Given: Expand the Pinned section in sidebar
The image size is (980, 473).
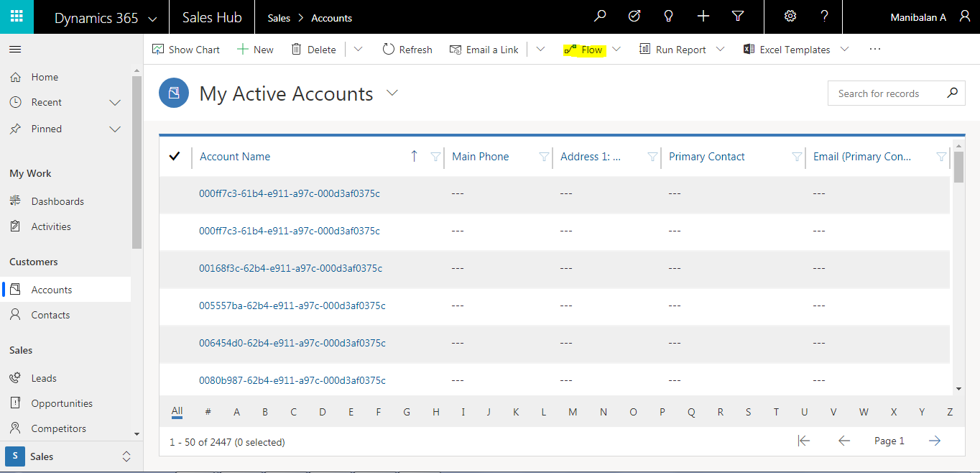Looking at the screenshot, I should tap(115, 129).
